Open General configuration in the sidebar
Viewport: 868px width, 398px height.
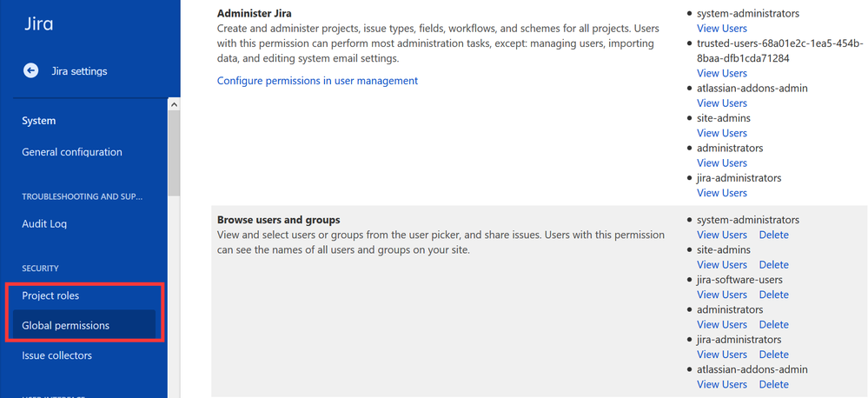(72, 152)
